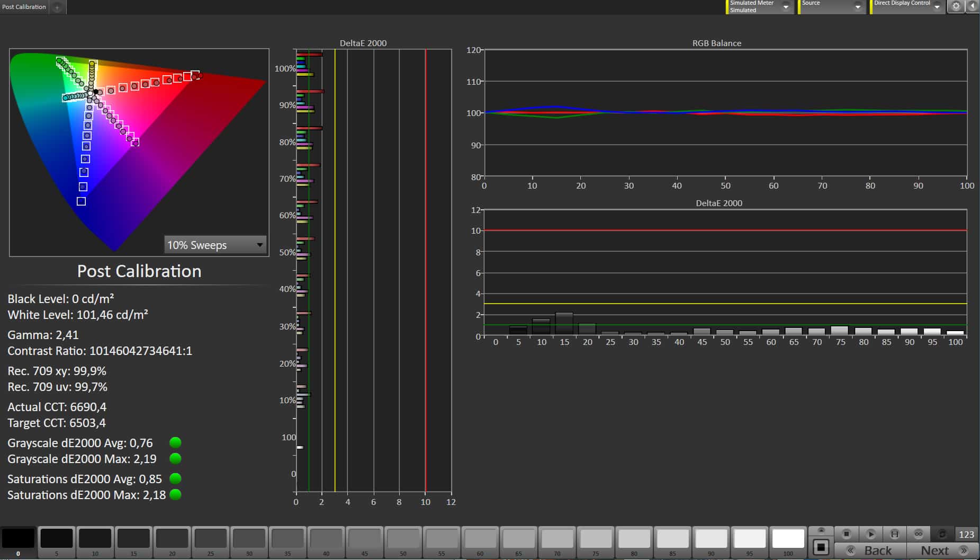Open settings with the gear icon
Viewport: 980px width, 560px height.
pos(956,6)
